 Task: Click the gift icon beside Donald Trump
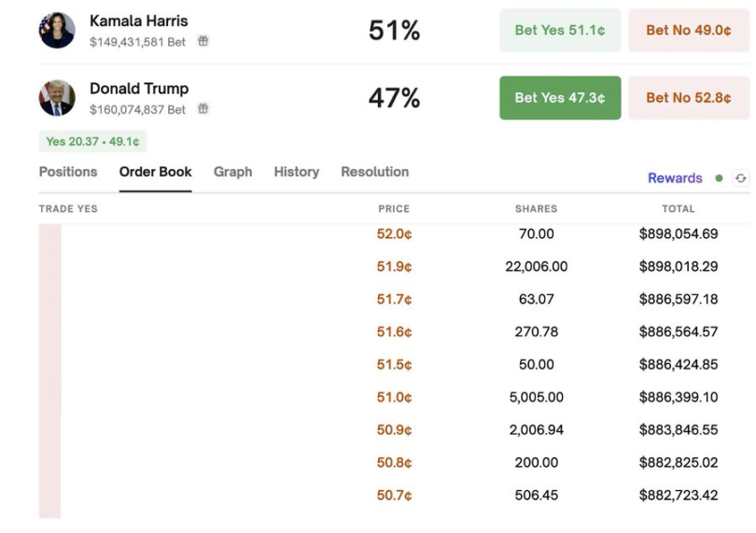203,109
